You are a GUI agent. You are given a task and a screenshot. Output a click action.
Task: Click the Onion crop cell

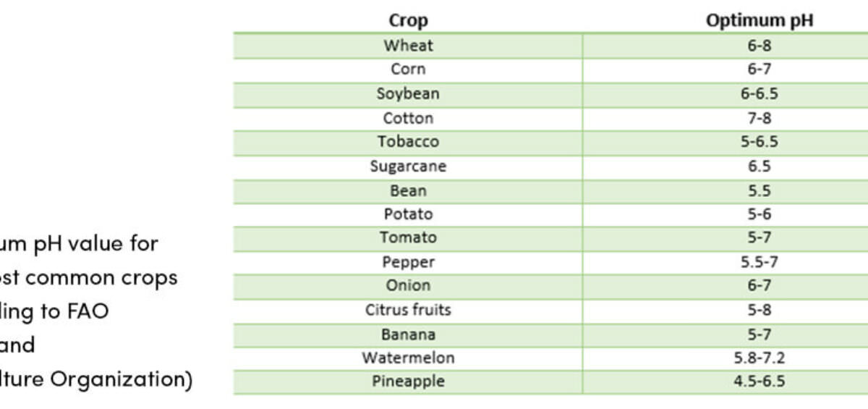pyautogui.click(x=408, y=285)
